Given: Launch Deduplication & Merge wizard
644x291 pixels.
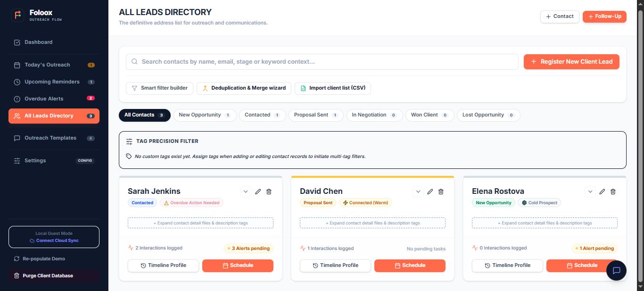Looking at the screenshot, I should (243, 88).
